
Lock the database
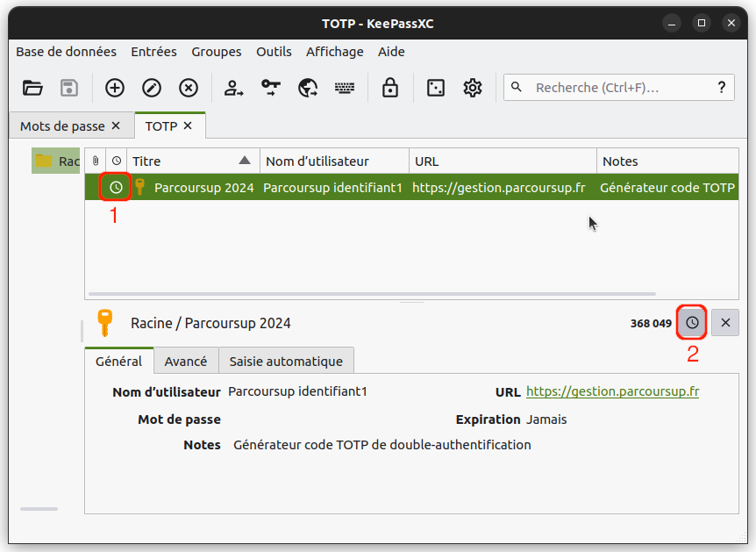(x=389, y=87)
